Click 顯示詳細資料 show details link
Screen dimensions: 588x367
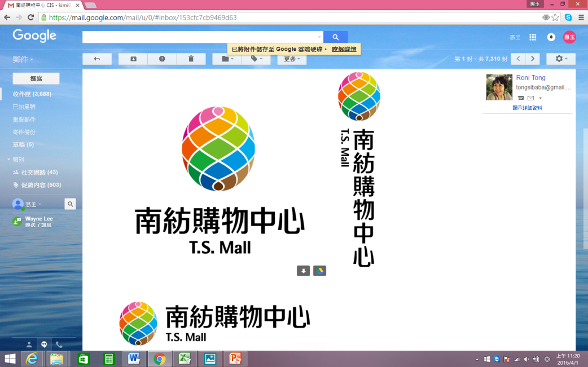pos(527,108)
